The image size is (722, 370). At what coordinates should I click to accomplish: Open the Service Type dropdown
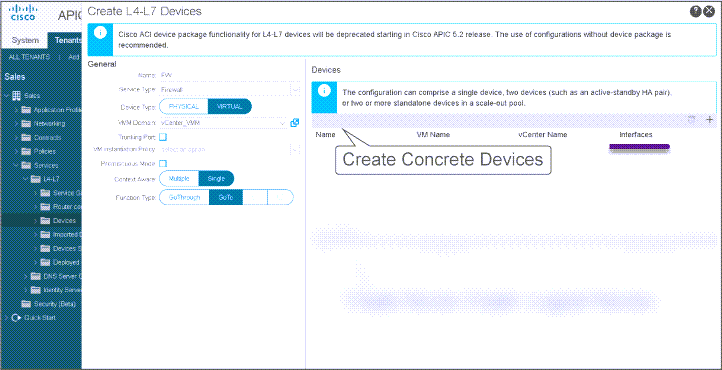pyautogui.click(x=295, y=90)
